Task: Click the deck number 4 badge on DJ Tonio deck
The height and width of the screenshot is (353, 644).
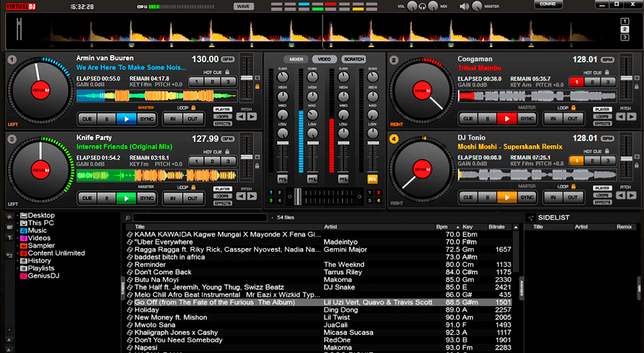Action: click(x=394, y=139)
